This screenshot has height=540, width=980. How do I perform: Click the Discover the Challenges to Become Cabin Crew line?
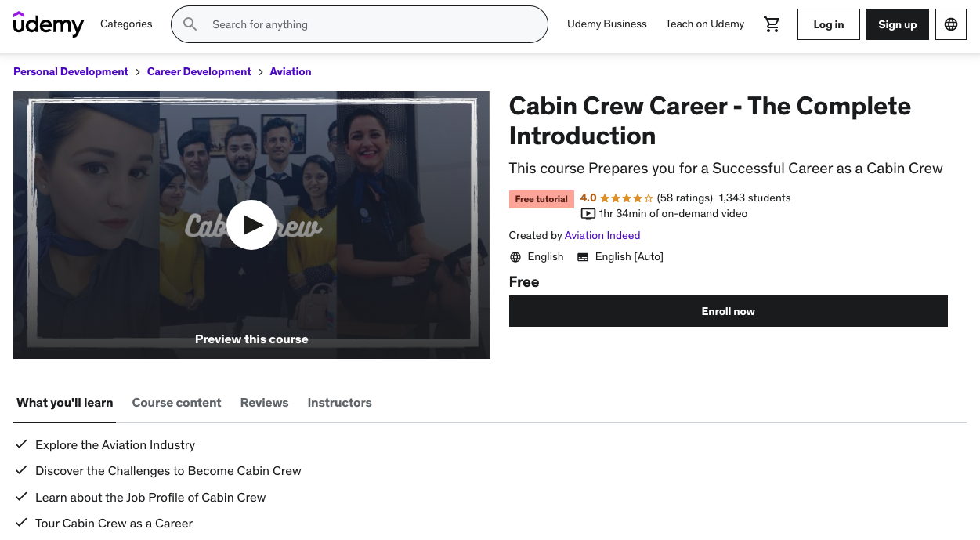(168, 471)
